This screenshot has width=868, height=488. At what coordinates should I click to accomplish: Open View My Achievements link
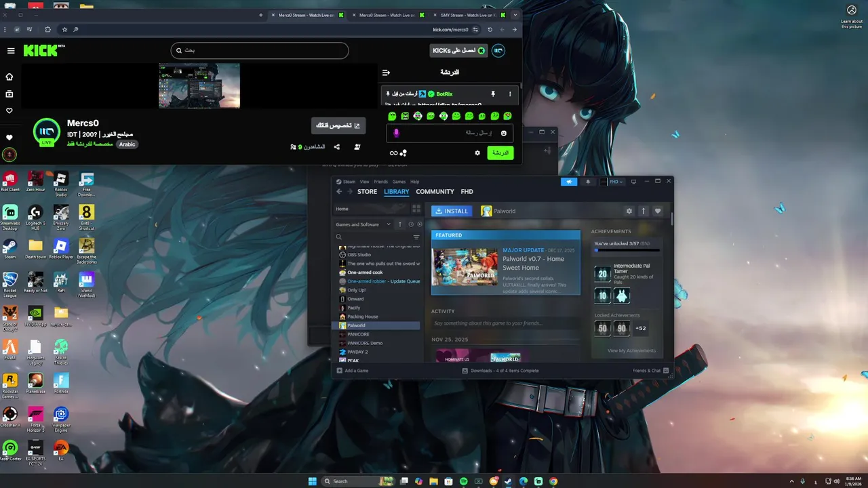631,350
